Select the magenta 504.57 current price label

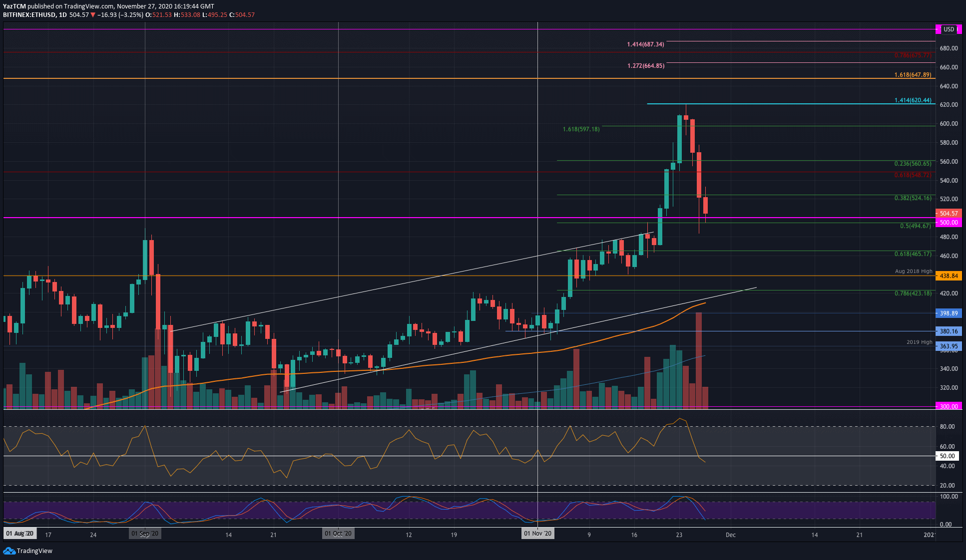[948, 213]
